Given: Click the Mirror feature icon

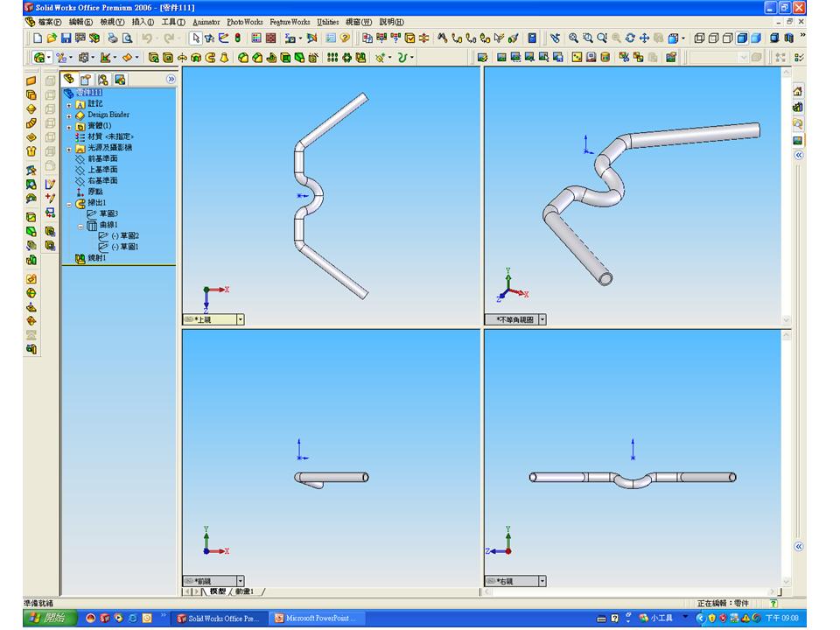Looking at the screenshot, I should click(x=361, y=58).
